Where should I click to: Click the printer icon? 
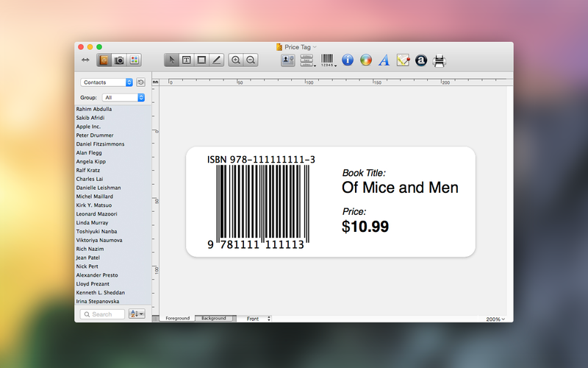440,60
